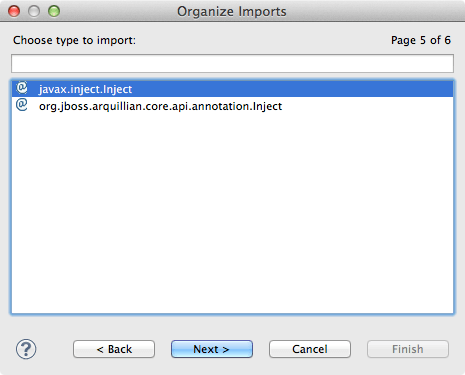The image size is (465, 375).
Task: Click the grey minimize window button
Action: pos(34,11)
